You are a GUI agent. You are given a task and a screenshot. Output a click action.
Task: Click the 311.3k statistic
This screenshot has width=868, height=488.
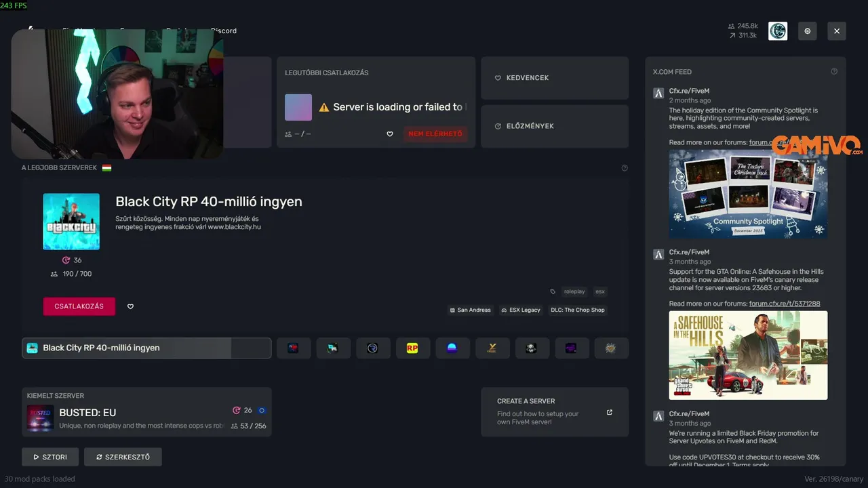pyautogui.click(x=743, y=35)
